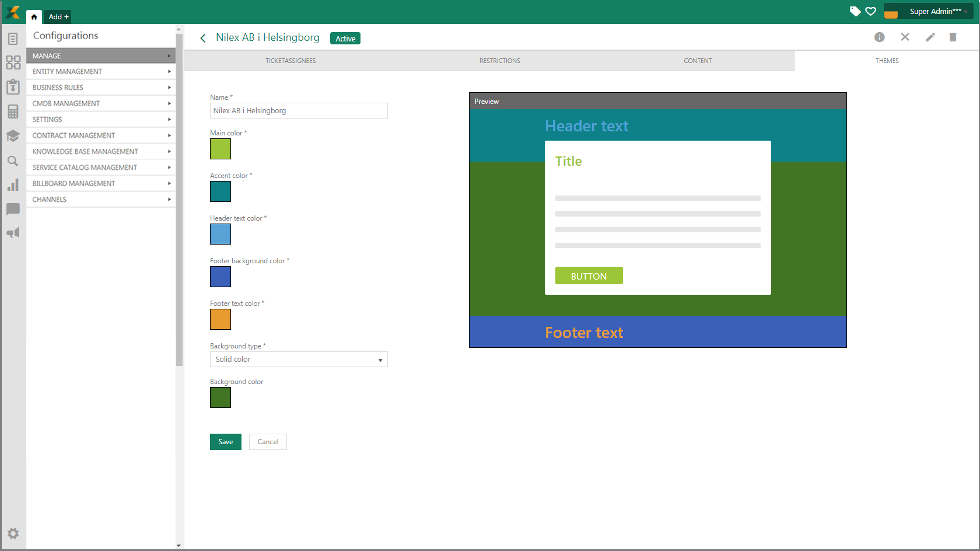This screenshot has width=980, height=551.
Task: Click the Configurations heading text
Action: [x=66, y=36]
